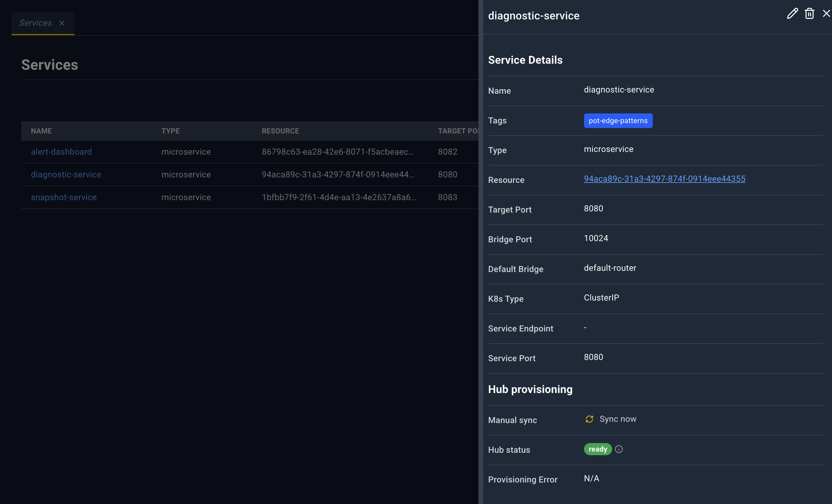832x504 pixels.
Task: Click the Sync now label
Action: click(618, 419)
